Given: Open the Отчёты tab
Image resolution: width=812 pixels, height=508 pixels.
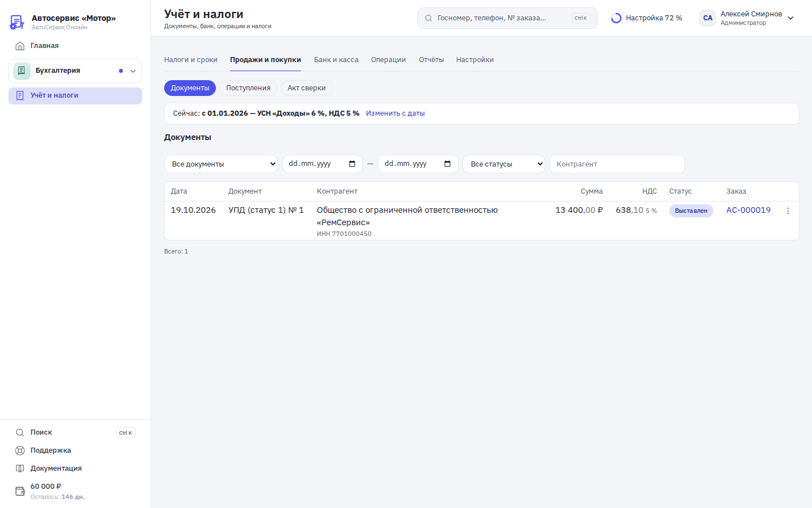Looking at the screenshot, I should [x=431, y=60].
